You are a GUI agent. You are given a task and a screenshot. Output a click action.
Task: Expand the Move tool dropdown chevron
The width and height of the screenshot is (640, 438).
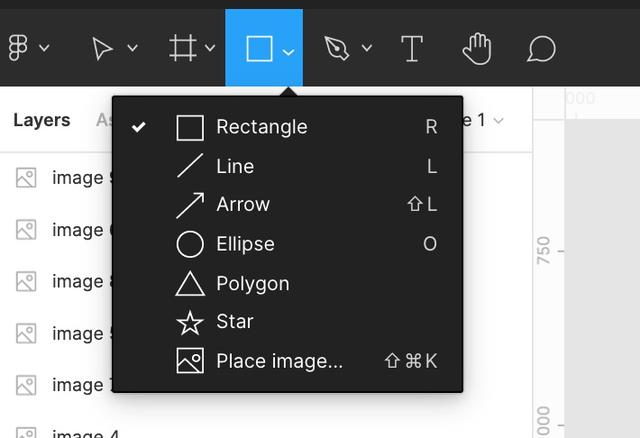click(132, 48)
